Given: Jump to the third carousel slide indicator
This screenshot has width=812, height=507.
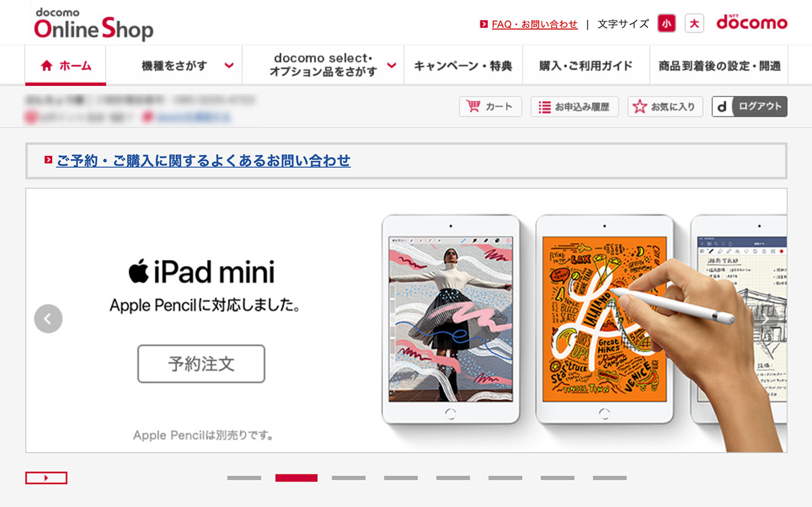Looking at the screenshot, I should click(348, 478).
